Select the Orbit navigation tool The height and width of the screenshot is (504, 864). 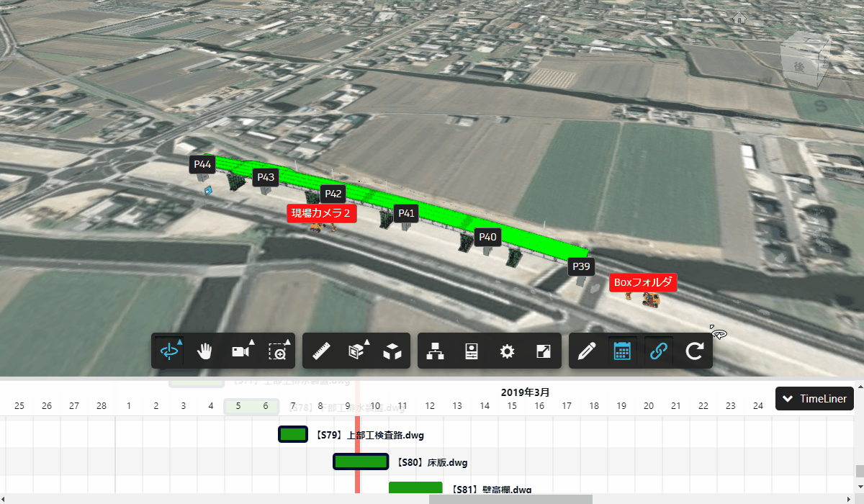pos(169,351)
